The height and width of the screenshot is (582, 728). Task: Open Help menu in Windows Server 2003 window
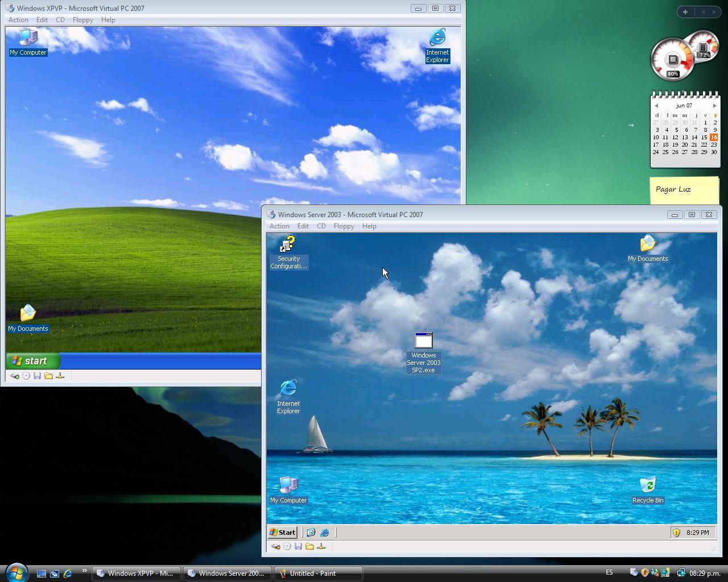[369, 226]
